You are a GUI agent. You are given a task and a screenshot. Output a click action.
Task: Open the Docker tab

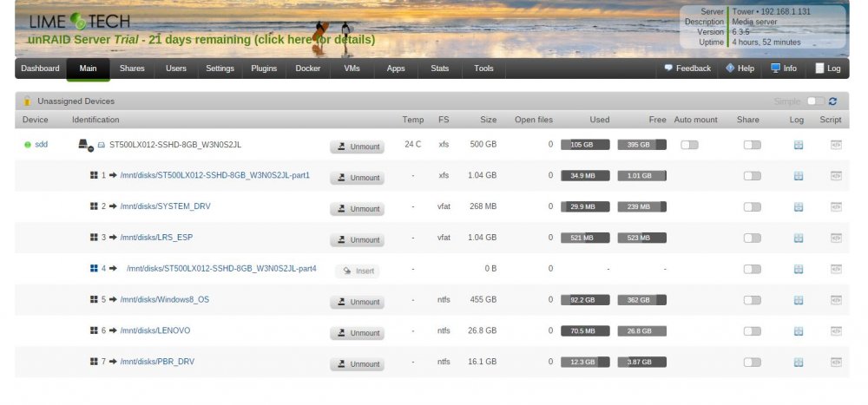click(308, 69)
